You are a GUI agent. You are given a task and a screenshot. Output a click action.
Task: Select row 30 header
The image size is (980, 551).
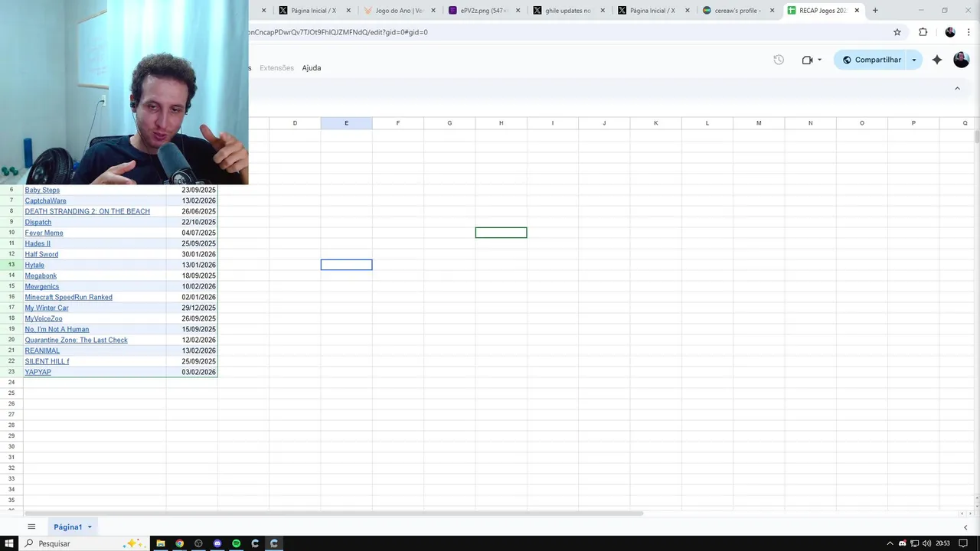[x=11, y=447]
